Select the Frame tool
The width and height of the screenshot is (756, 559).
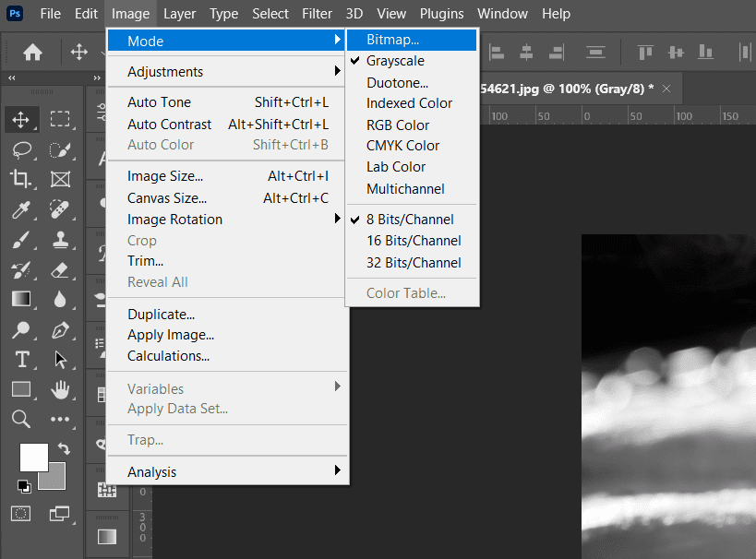pos(60,179)
